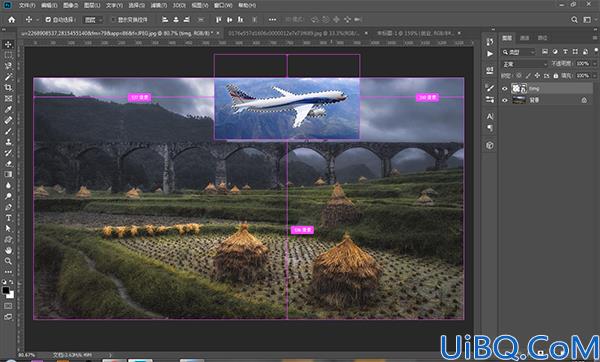Open the Edit menu
Image resolution: width=600 pixels, height=362 pixels.
pos(49,5)
